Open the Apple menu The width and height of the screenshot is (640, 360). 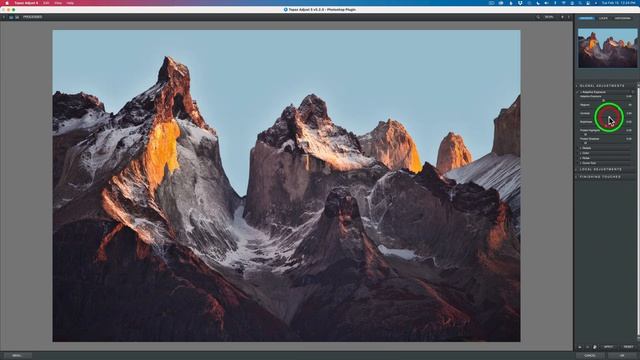point(7,3)
